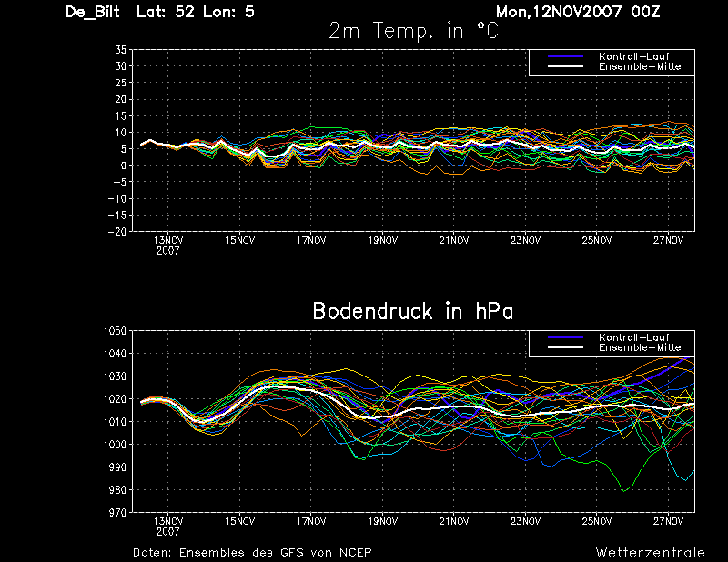
Task: Click the Wetterzentrale credit text
Action: 650,552
